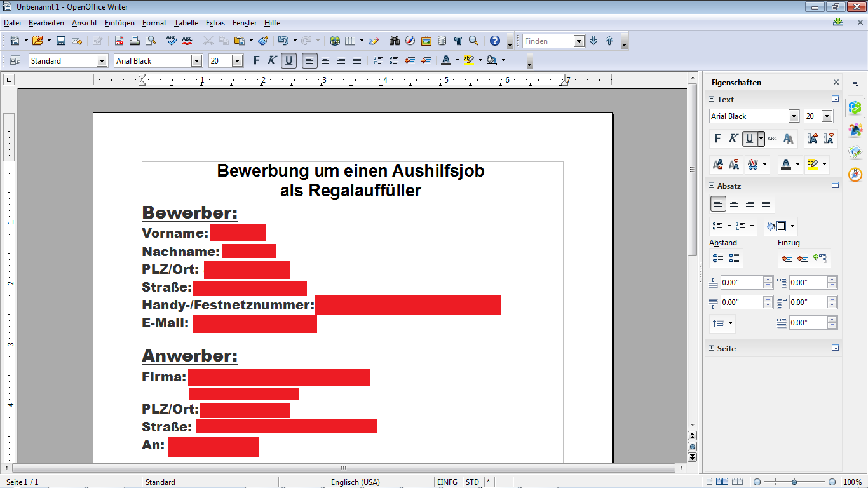Open the Gallery icon in sidebar
868x488 pixels.
[855, 152]
